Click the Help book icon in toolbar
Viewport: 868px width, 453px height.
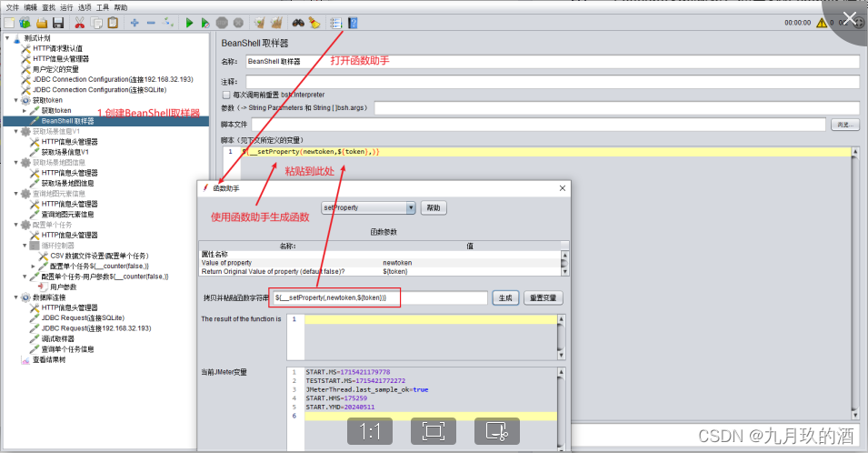coord(353,23)
